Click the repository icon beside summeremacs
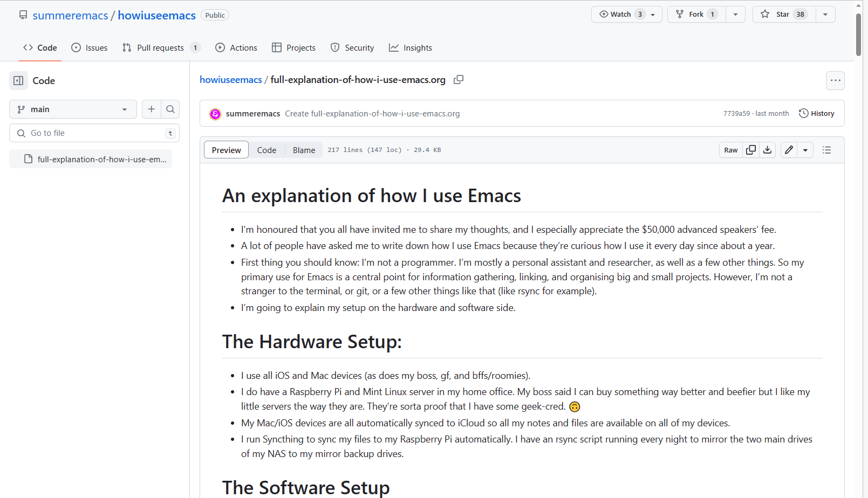The width and height of the screenshot is (868, 498). pos(23,15)
